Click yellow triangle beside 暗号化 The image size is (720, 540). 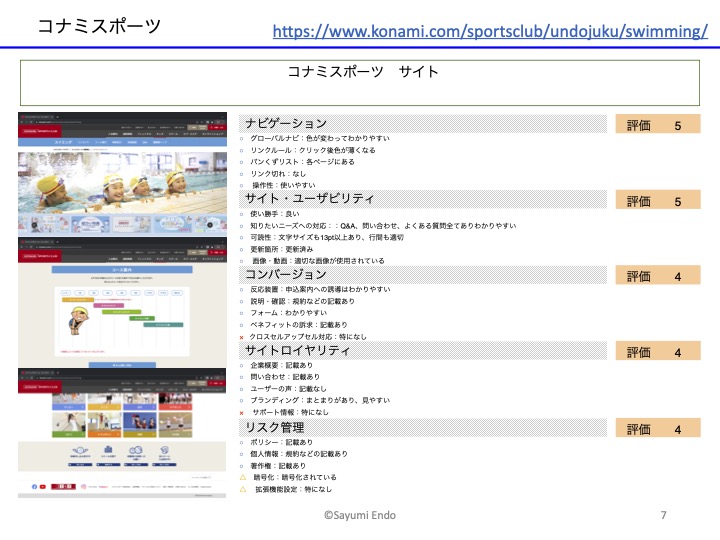(x=242, y=478)
